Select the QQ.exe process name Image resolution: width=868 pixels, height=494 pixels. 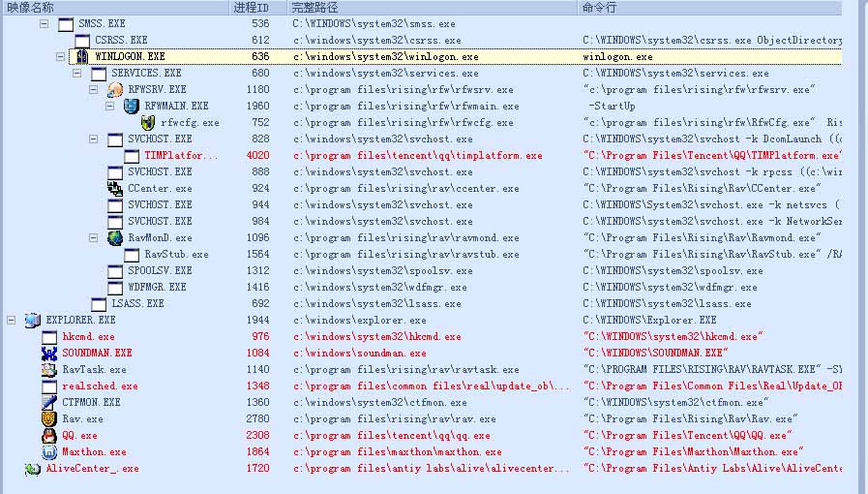click(x=79, y=436)
